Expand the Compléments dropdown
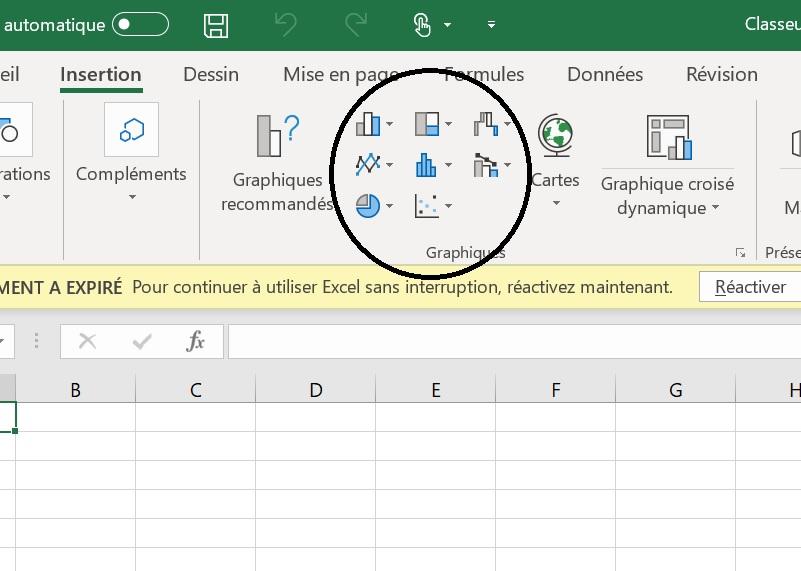This screenshot has width=801, height=571. pos(131,196)
